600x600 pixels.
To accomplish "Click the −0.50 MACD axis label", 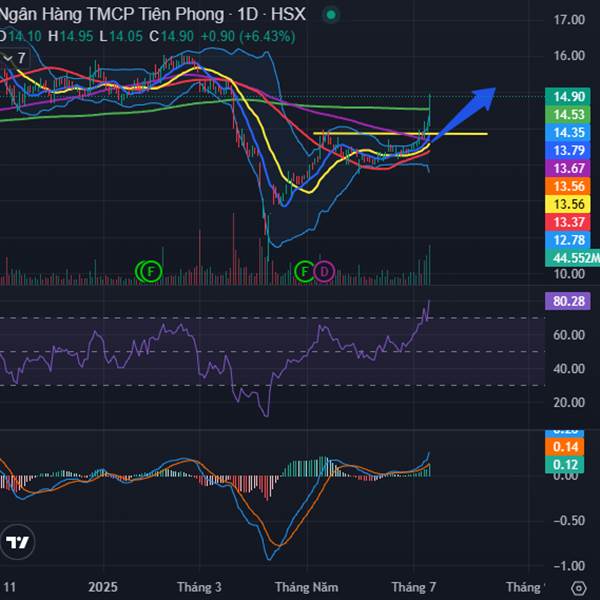I will click(x=569, y=521).
